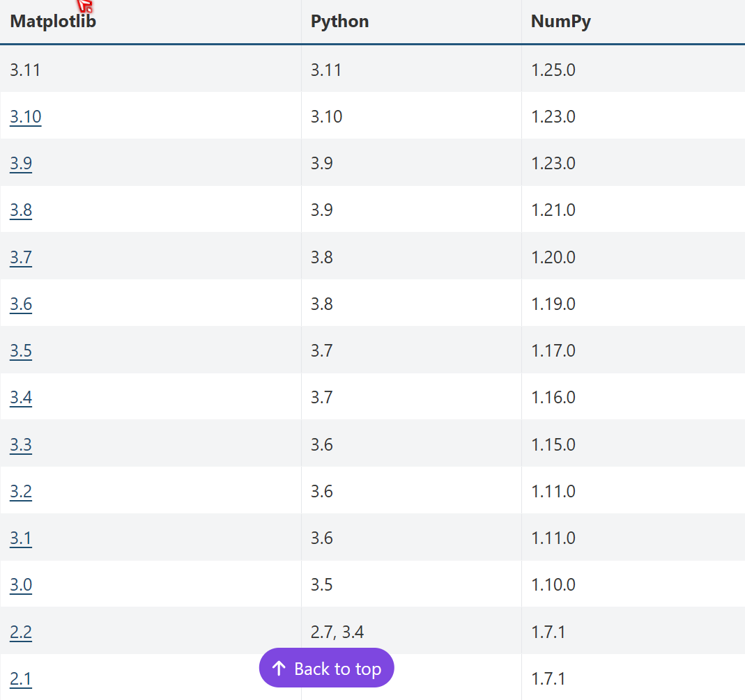This screenshot has height=700, width=745.
Task: Open the Matplotlib 2.2 version link
Action: [21, 632]
